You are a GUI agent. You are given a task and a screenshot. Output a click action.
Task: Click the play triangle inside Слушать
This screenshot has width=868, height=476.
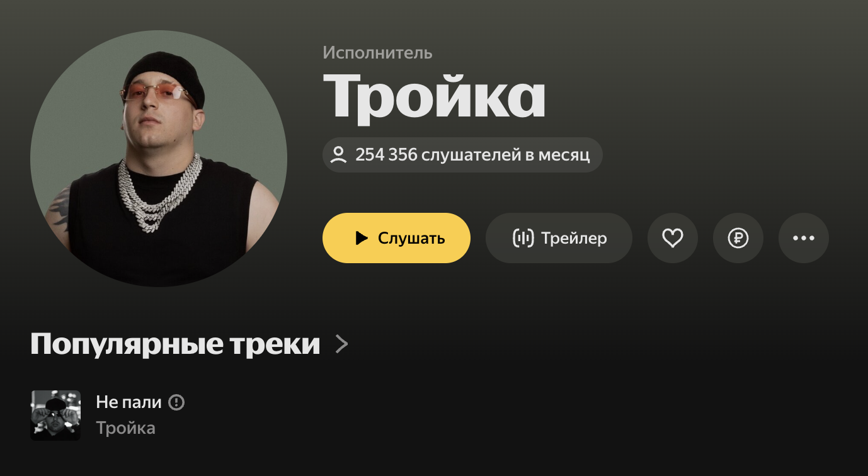click(362, 238)
